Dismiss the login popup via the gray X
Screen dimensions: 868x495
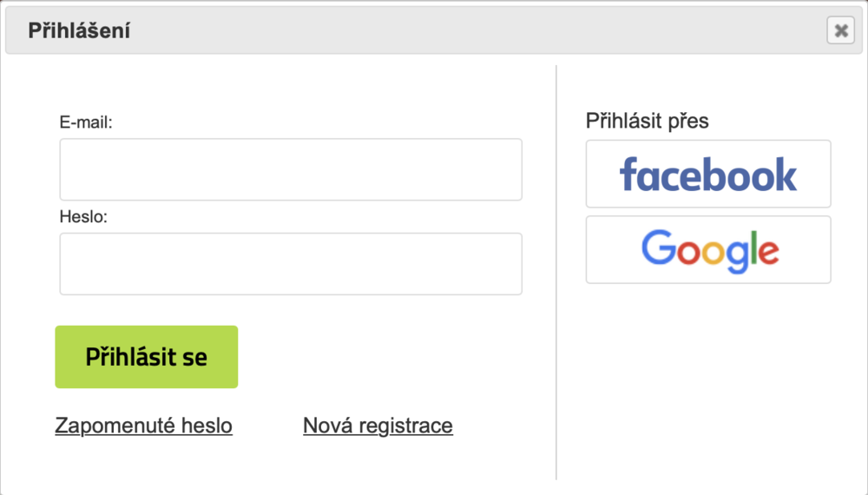[841, 30]
